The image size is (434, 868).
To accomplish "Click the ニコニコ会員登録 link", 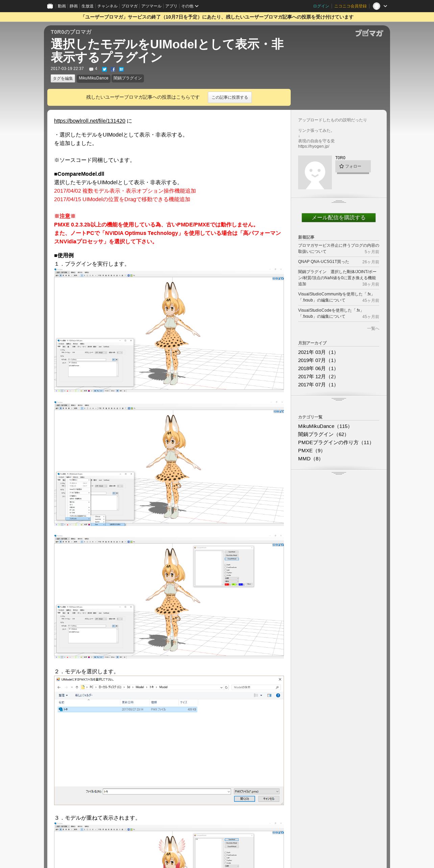I will click(351, 6).
